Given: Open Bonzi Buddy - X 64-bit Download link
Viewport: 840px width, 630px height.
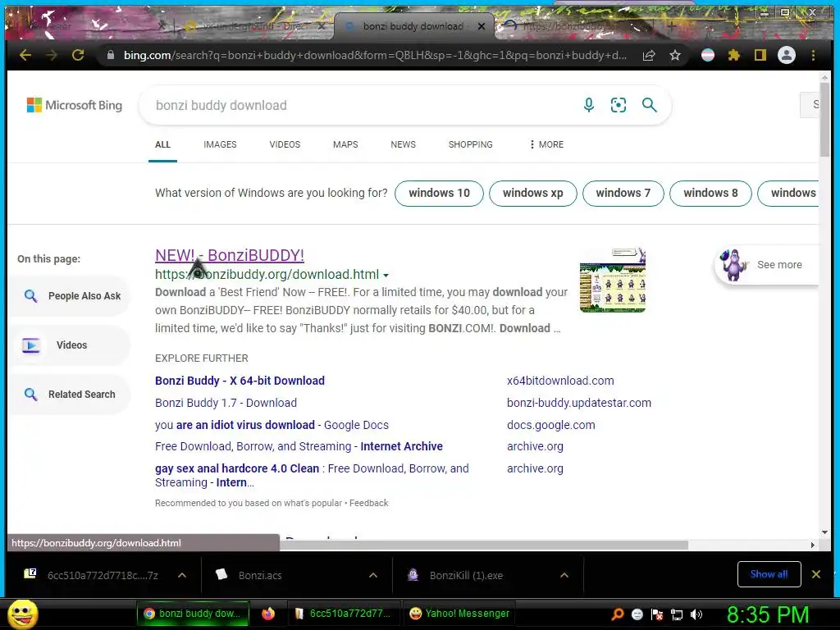Looking at the screenshot, I should (x=240, y=381).
